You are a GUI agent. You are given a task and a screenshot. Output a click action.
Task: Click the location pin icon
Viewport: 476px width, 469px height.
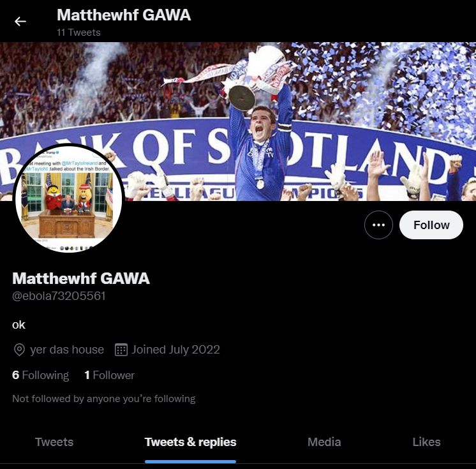(19, 350)
